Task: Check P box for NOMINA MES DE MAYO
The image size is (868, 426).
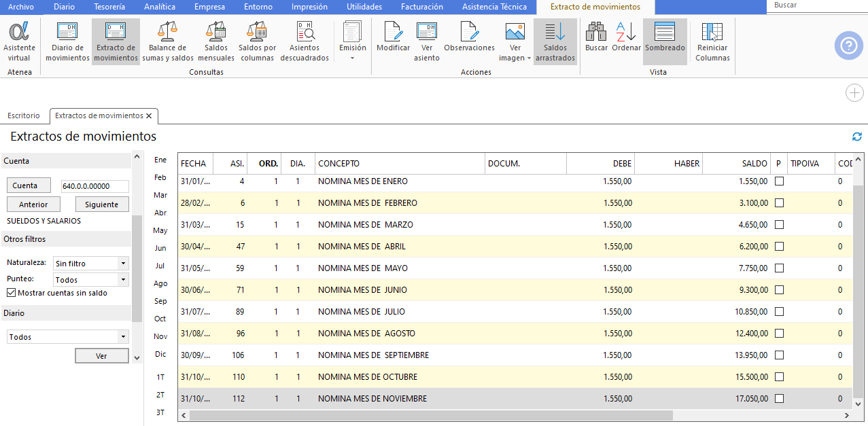Action: [x=779, y=268]
